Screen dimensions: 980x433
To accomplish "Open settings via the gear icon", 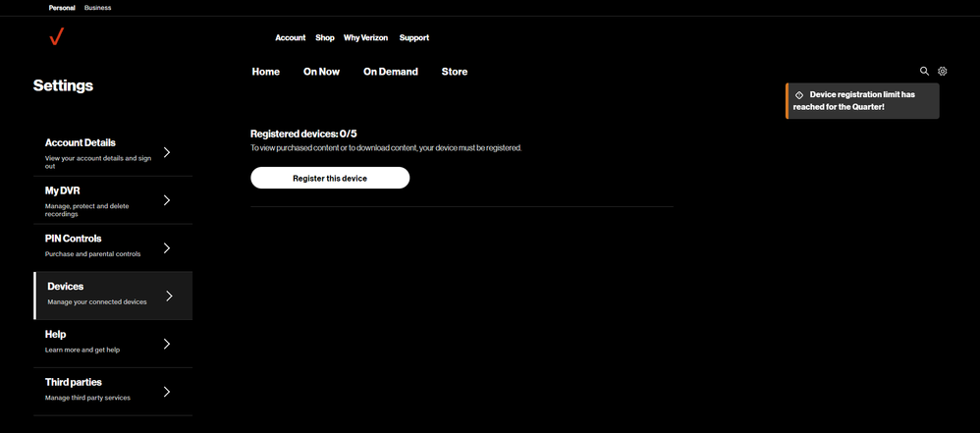I will tap(943, 72).
